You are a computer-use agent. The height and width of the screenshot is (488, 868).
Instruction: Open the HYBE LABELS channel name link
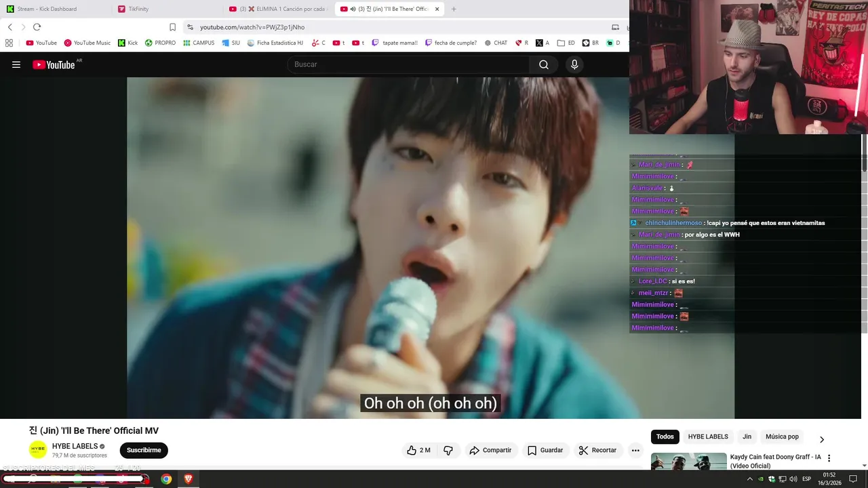tap(75, 446)
